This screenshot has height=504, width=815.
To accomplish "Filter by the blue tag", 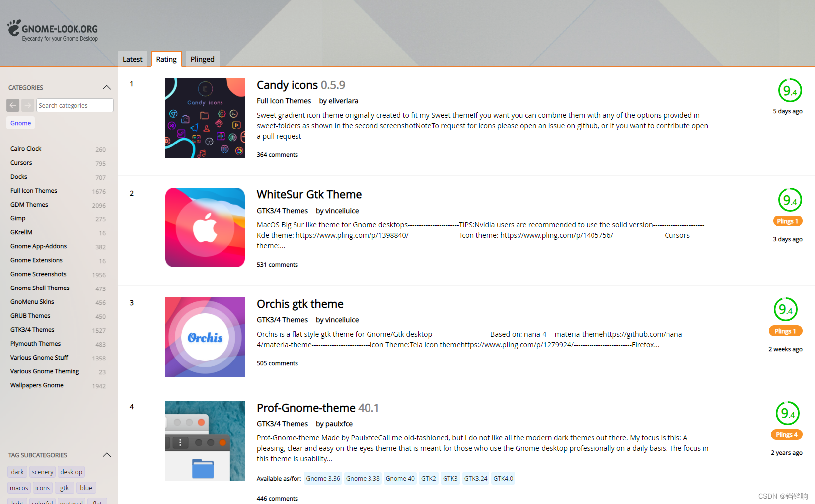I will (86, 488).
